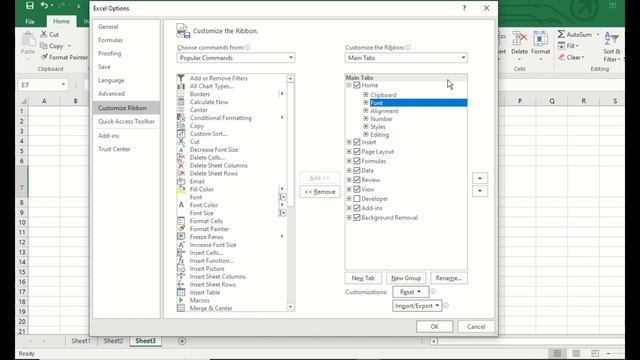Move selected item up with arrow button

(480, 178)
